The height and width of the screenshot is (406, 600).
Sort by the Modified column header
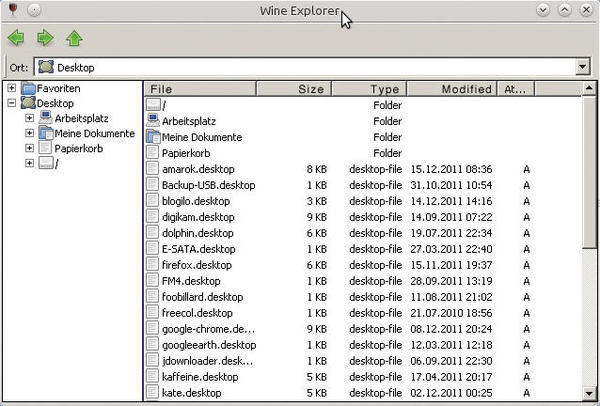coord(452,89)
